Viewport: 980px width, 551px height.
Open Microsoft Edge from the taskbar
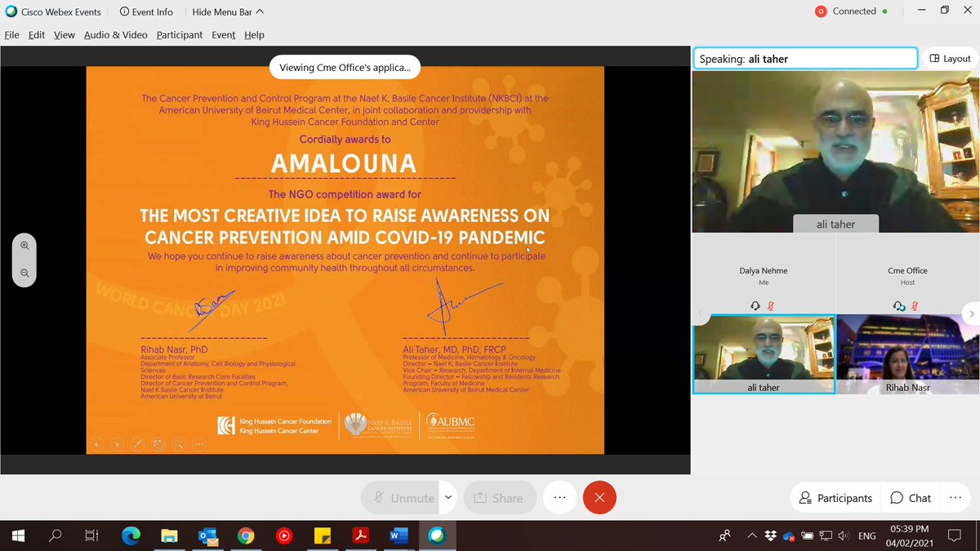(131, 535)
